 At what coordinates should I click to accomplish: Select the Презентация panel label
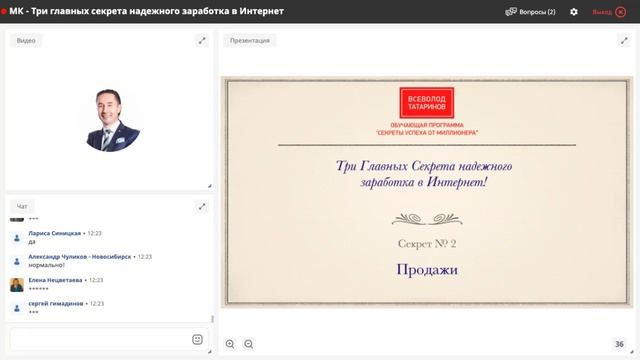pyautogui.click(x=249, y=40)
